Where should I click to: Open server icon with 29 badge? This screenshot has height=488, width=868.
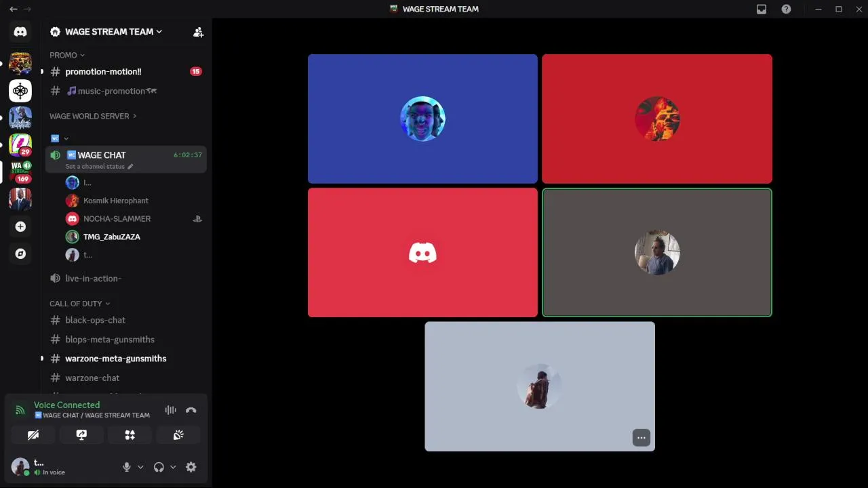pos(20,145)
